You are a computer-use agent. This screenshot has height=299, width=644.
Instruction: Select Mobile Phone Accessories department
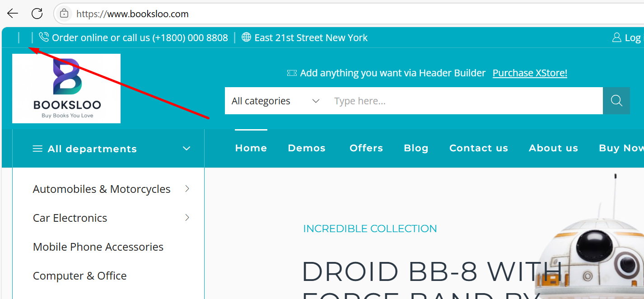(98, 247)
